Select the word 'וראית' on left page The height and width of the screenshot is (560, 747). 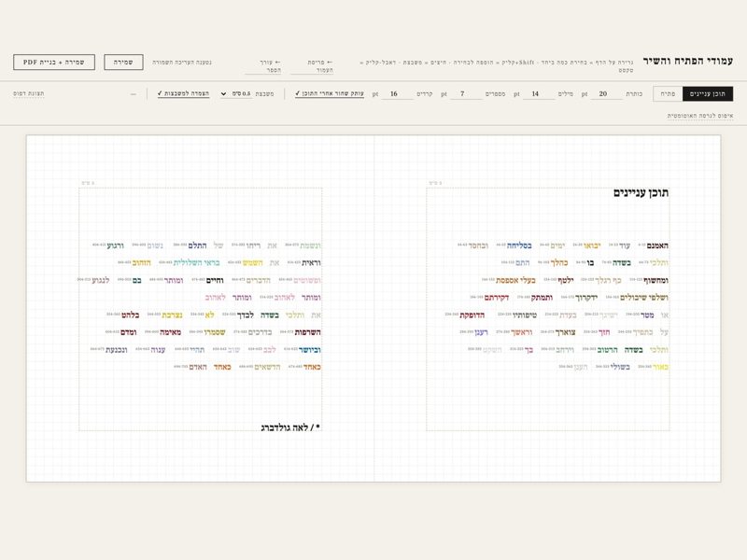pos(312,263)
